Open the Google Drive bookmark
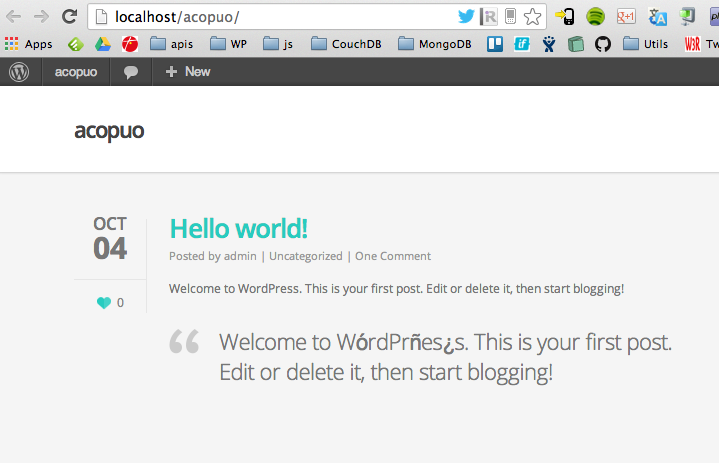The width and height of the screenshot is (719, 463). 102,44
